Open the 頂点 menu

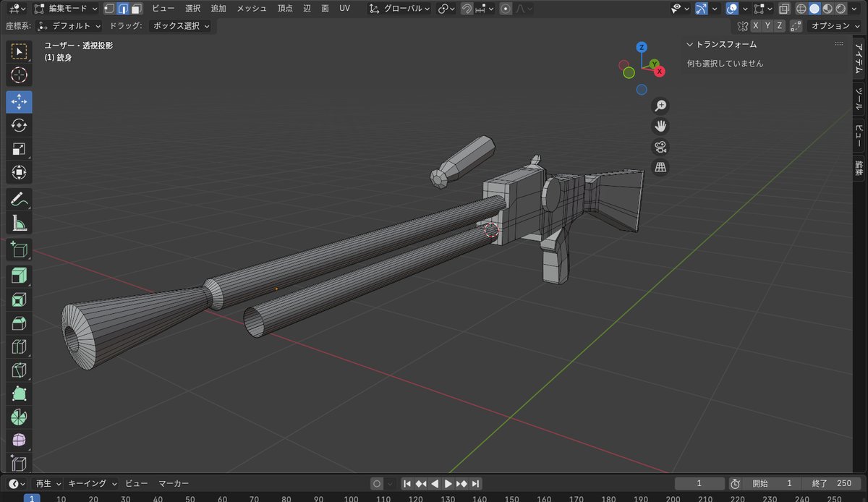285,9
